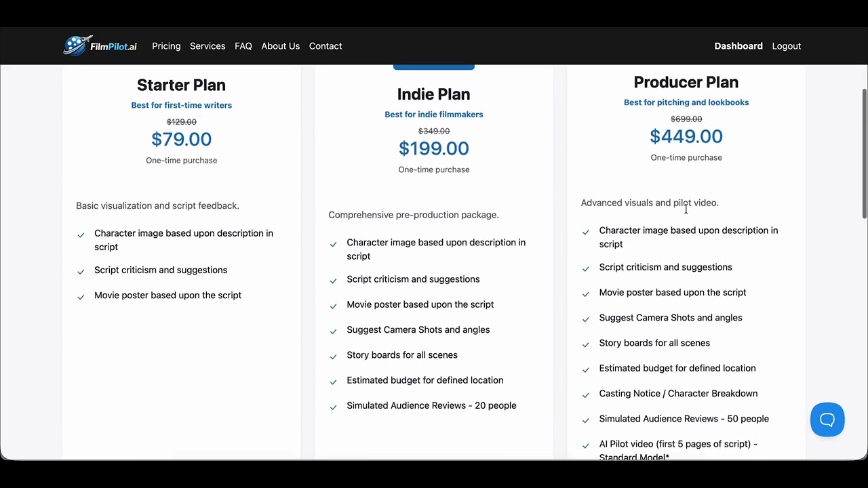The height and width of the screenshot is (488, 868).
Task: Click checkmark beside Starter script criticism
Action: pos(81,271)
